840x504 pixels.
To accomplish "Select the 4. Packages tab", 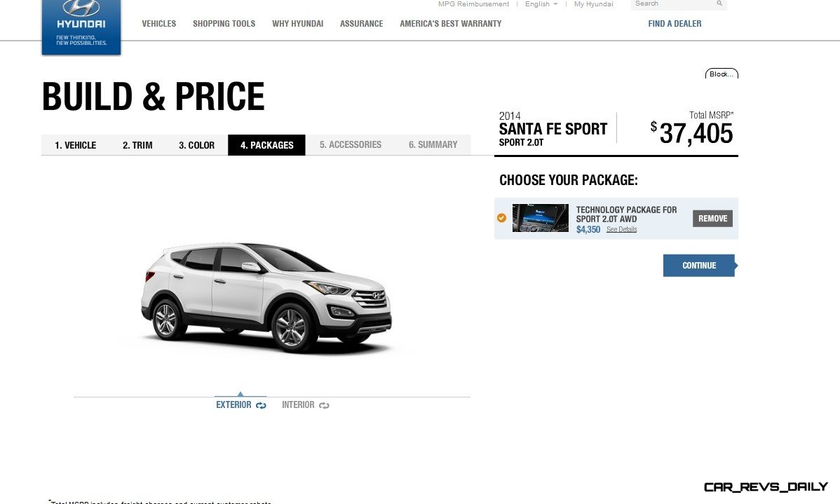I will [266, 145].
